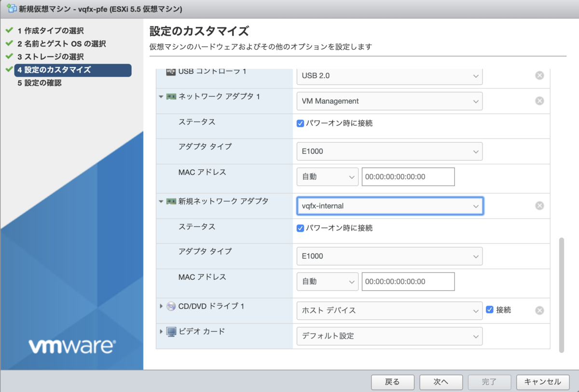Click the USB コントローラ 1 icon
This screenshot has width=579, height=392.
tap(171, 71)
